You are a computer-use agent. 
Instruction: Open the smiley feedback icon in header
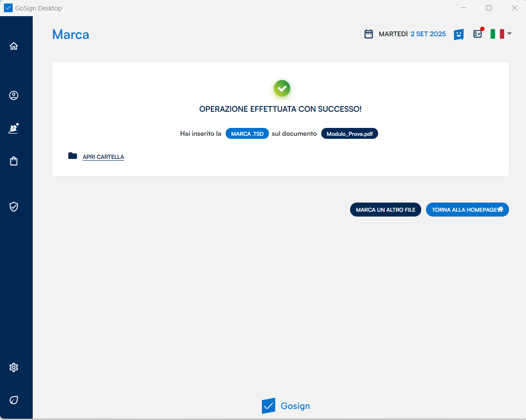pos(458,34)
